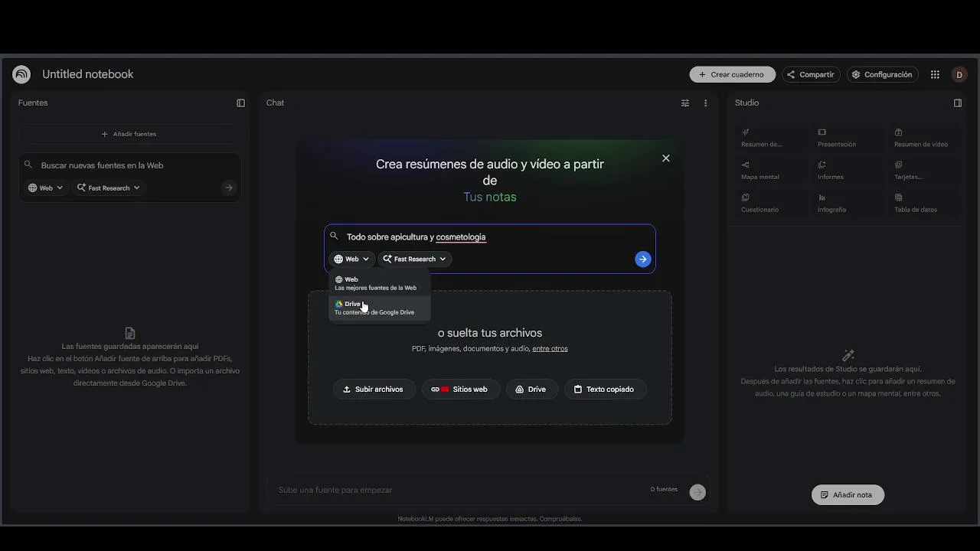The image size is (980, 551).
Task: Click the saved sources document icon
Action: point(130,333)
